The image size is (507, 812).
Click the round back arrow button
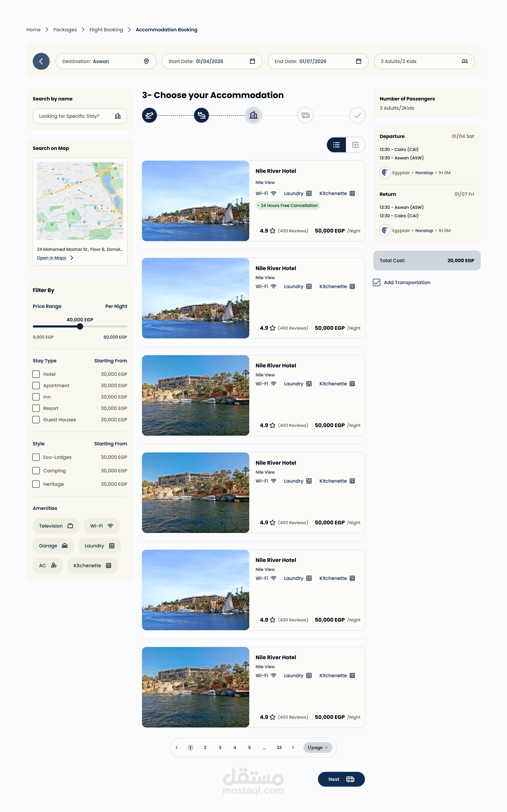click(41, 61)
